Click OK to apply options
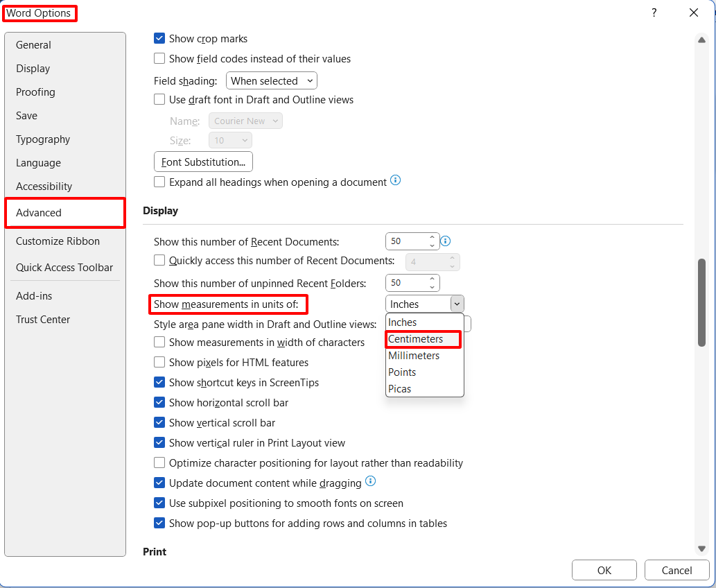The image size is (716, 588). (x=604, y=570)
